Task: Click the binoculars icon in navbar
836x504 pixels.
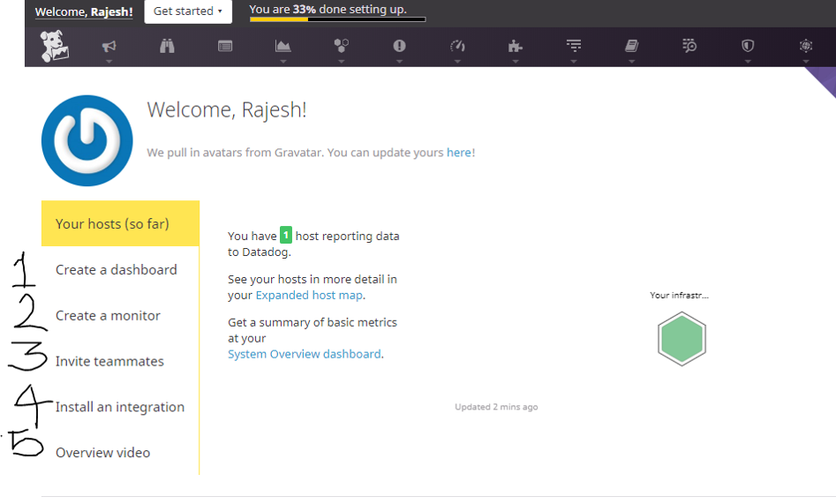Action: [167, 47]
